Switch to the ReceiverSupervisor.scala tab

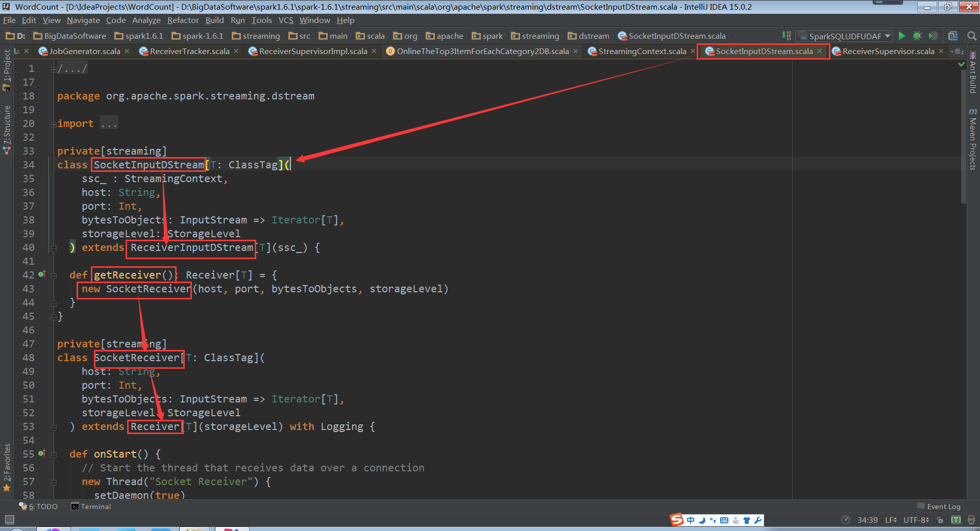[x=888, y=51]
